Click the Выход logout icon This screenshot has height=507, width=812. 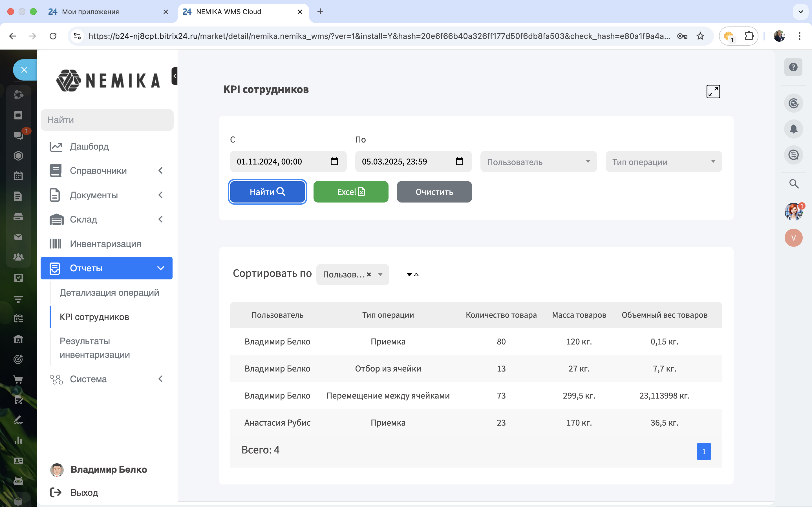pyautogui.click(x=56, y=492)
